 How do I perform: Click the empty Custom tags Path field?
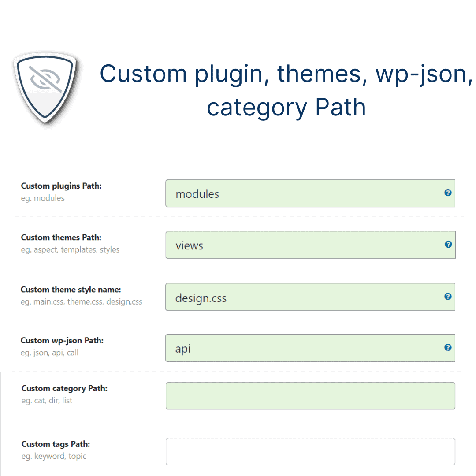310,451
